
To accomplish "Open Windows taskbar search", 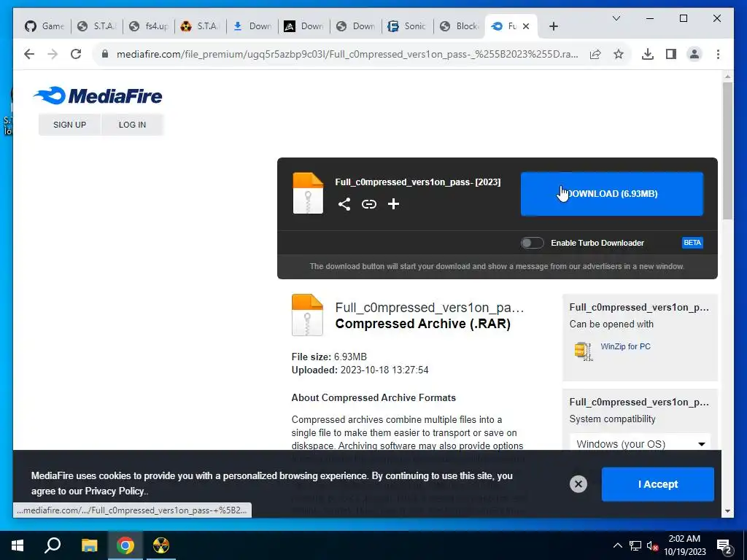I will pyautogui.click(x=53, y=545).
